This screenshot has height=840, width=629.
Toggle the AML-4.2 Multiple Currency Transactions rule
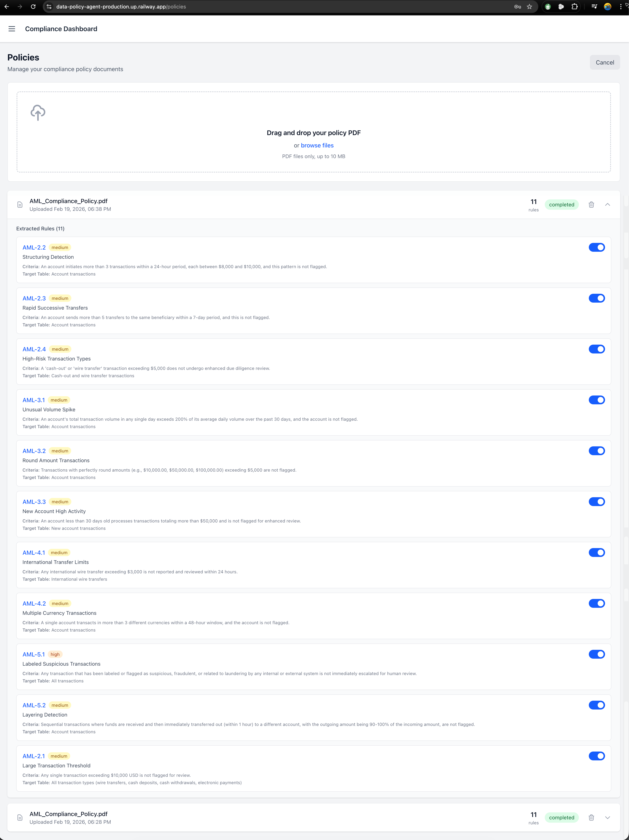click(x=597, y=604)
